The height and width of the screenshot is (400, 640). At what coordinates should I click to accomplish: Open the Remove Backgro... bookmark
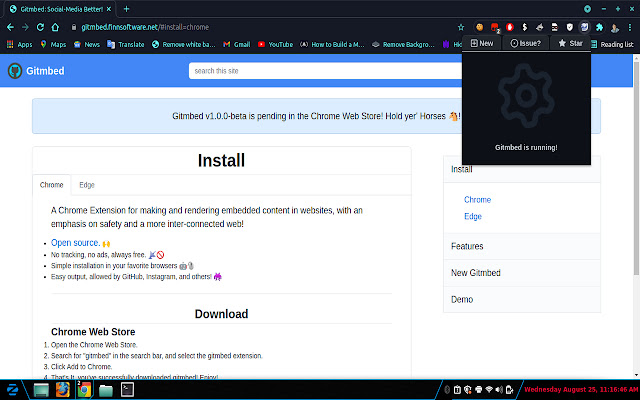pyautogui.click(x=403, y=44)
